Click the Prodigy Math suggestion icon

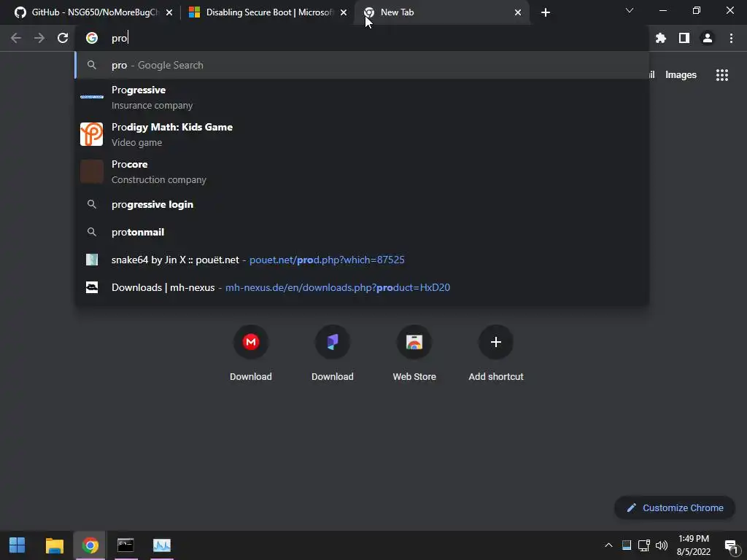(x=91, y=134)
